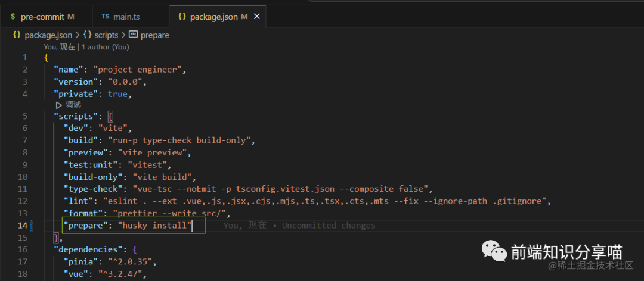Click package.json in the breadcrumb

pos(48,35)
